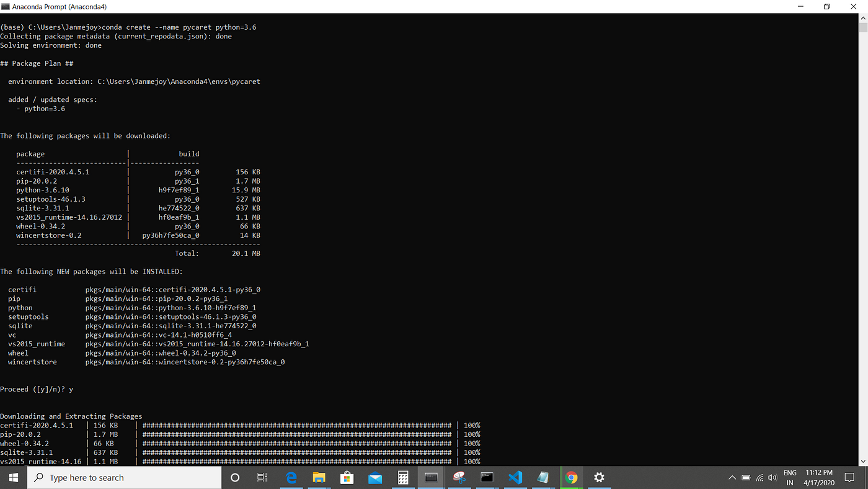
Task: Open the ENG IN language switcher
Action: (x=790, y=477)
